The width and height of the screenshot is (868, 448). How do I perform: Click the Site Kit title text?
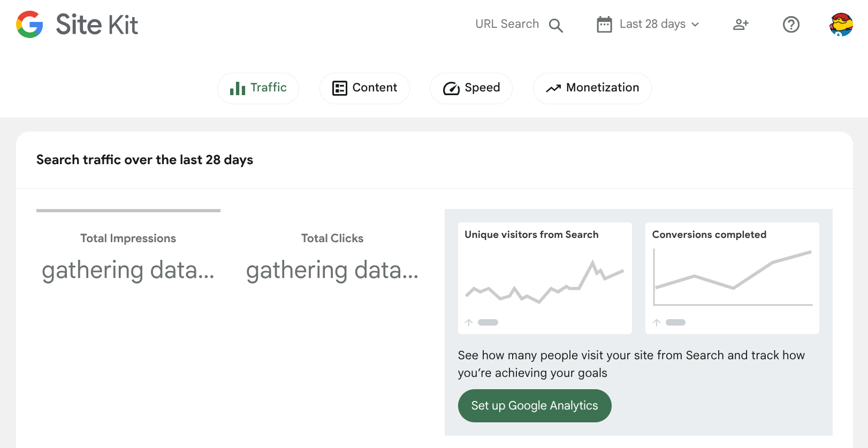tap(97, 25)
